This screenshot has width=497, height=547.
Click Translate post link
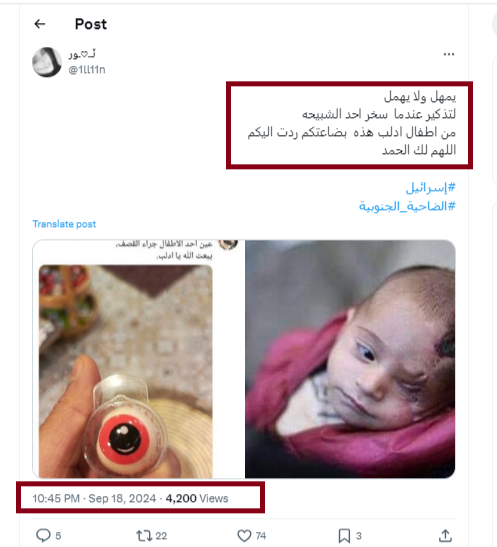[64, 224]
